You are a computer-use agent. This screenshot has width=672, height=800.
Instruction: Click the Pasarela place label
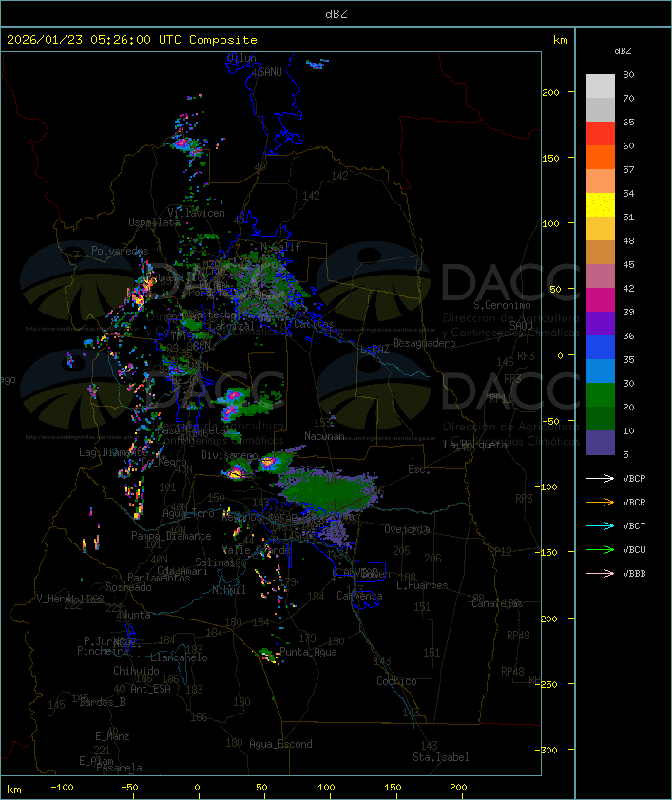(x=119, y=768)
